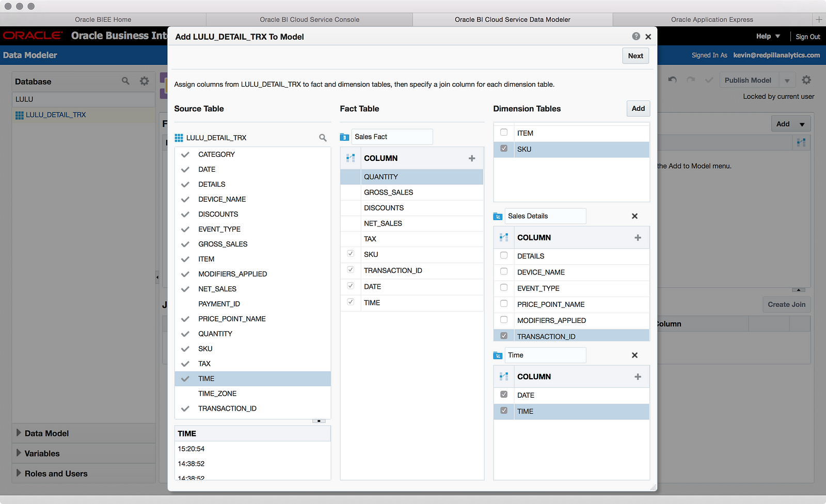Expand the Data Model section
Viewport: 826px width, 504px height.
pos(19,433)
